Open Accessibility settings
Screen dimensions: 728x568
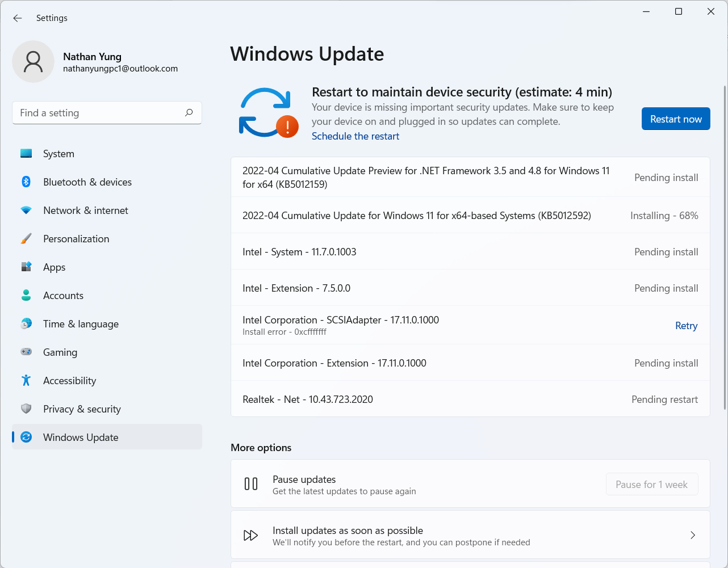point(107,380)
